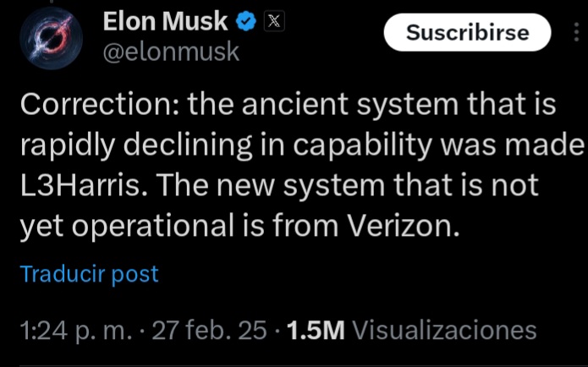Click the 1.5M view count number
Viewport: 588px width, 367px height.
click(316, 331)
